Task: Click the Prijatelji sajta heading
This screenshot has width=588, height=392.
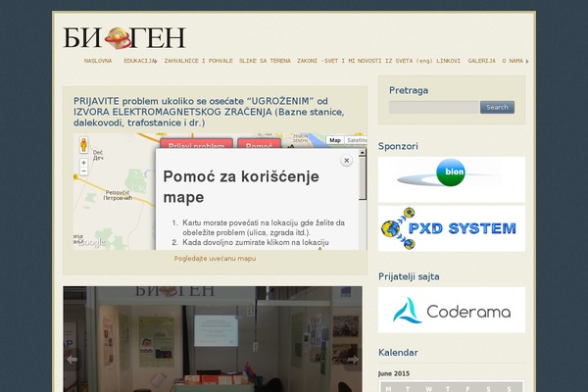Action: tap(409, 276)
